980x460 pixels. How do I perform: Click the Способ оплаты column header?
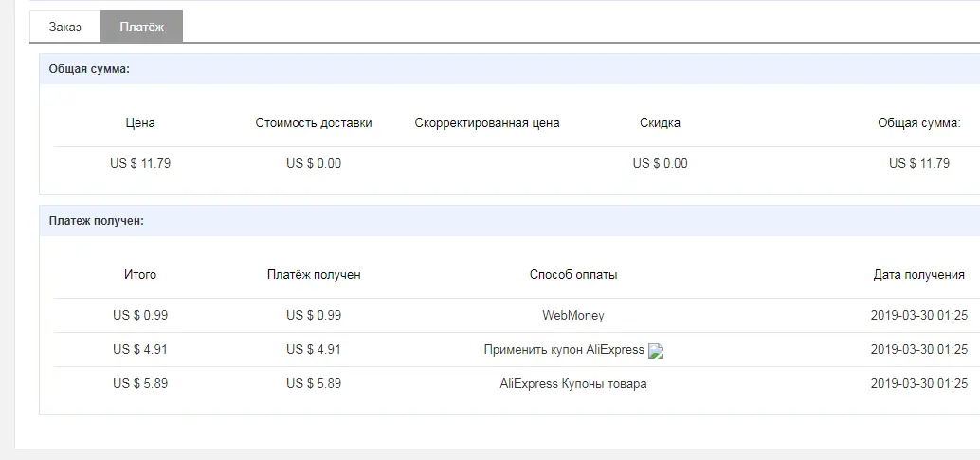tap(573, 275)
